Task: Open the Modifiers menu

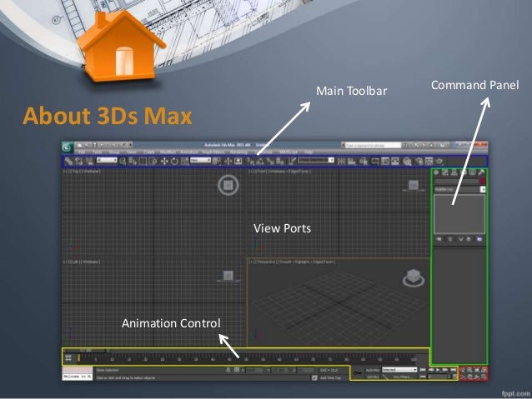Action: [x=168, y=152]
